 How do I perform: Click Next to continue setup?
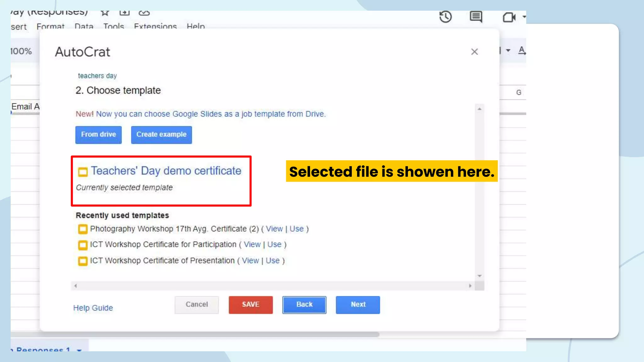(x=358, y=304)
